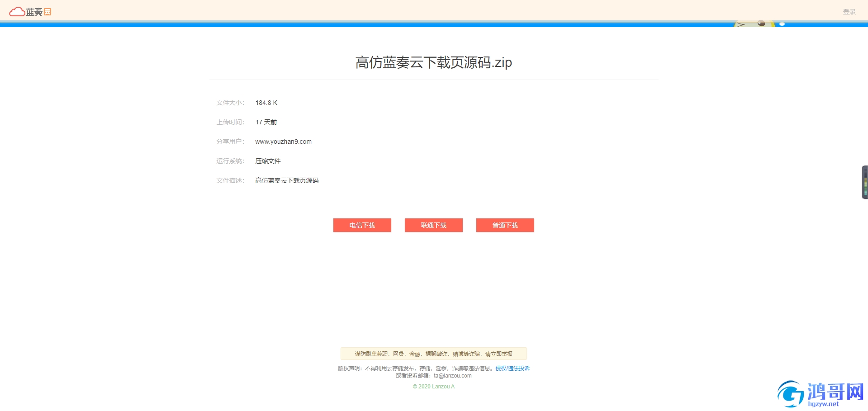Open the 侵权/违法投诉 link

click(512, 368)
